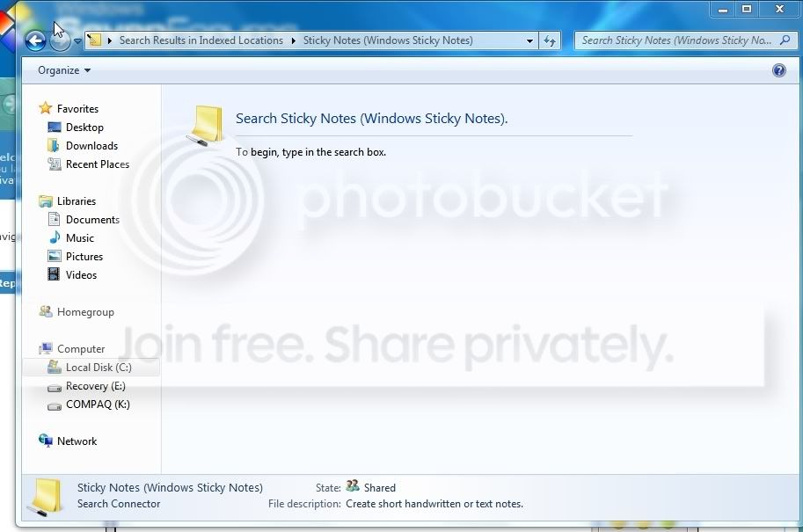Maximize the Explorer window

point(746,9)
